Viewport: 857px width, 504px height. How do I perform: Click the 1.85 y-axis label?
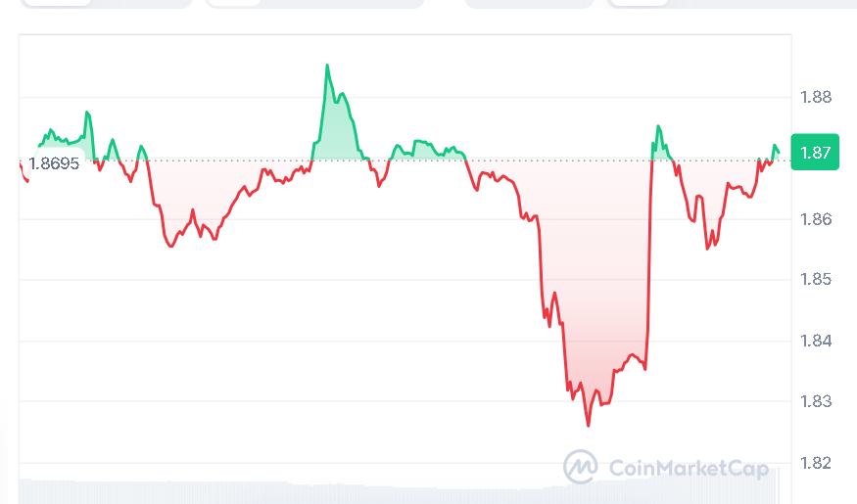815,280
